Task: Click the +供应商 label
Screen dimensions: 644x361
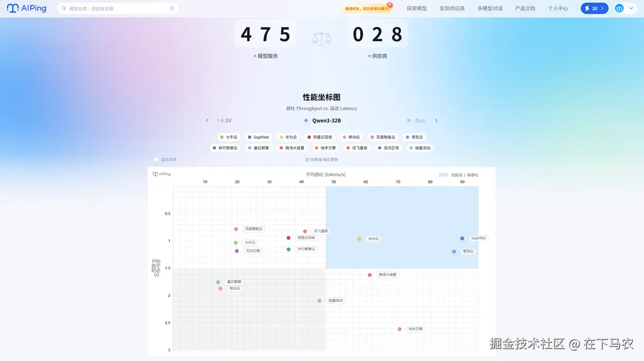Action: [378, 56]
